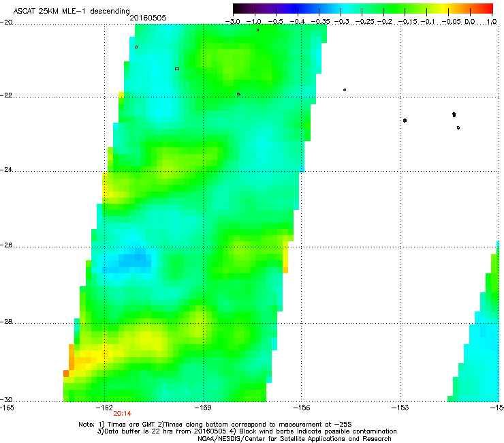This screenshot has width=504, height=443.
Task: Click the orange pixel at the swath's southwest edge
Action: [x=66, y=373]
